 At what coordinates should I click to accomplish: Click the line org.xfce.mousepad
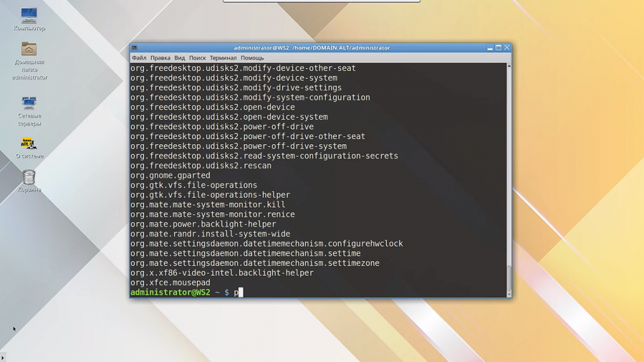[170, 283]
